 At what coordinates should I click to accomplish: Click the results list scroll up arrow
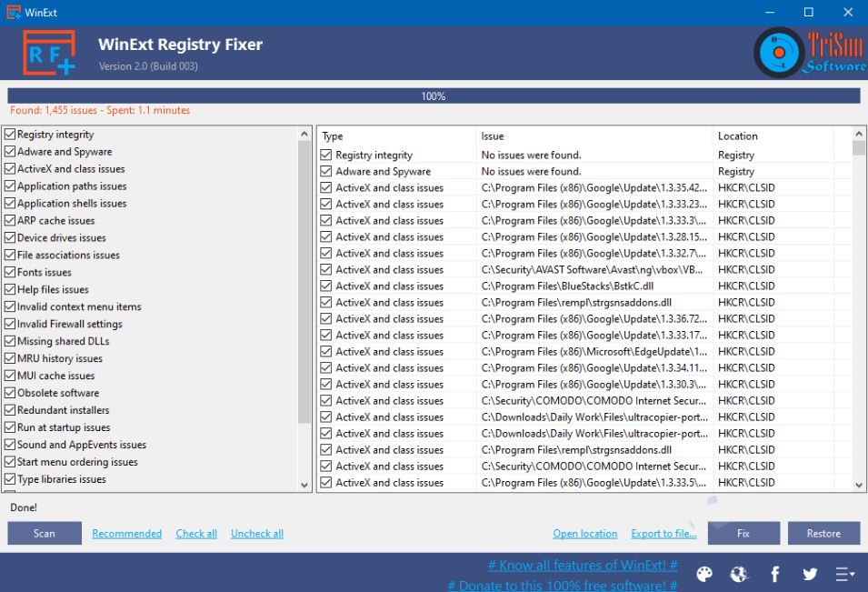tap(859, 134)
